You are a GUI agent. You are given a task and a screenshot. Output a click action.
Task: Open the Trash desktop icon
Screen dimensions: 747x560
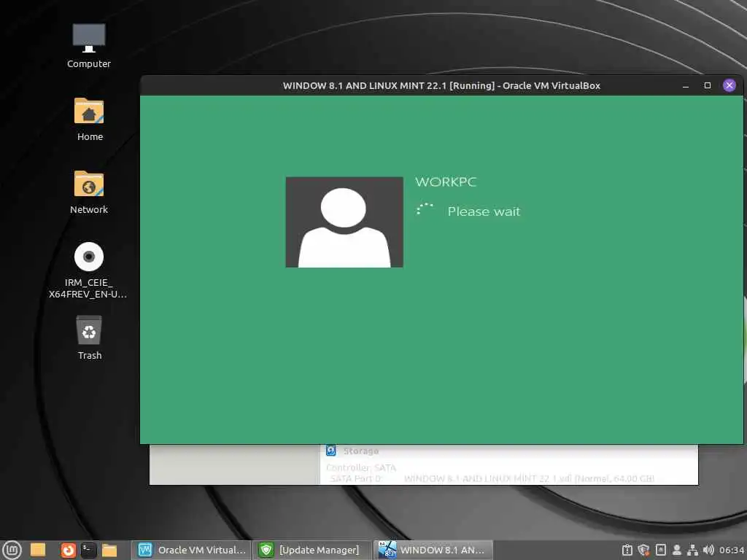click(89, 338)
